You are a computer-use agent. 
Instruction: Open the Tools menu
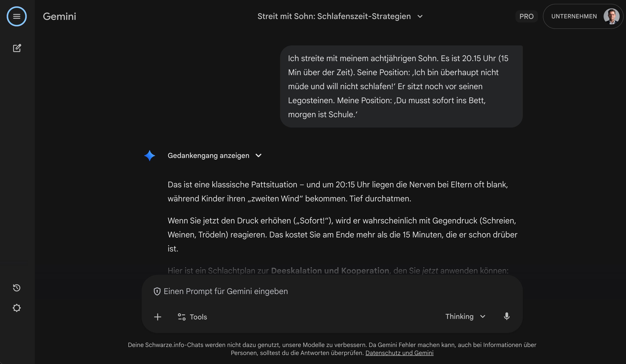click(x=192, y=317)
